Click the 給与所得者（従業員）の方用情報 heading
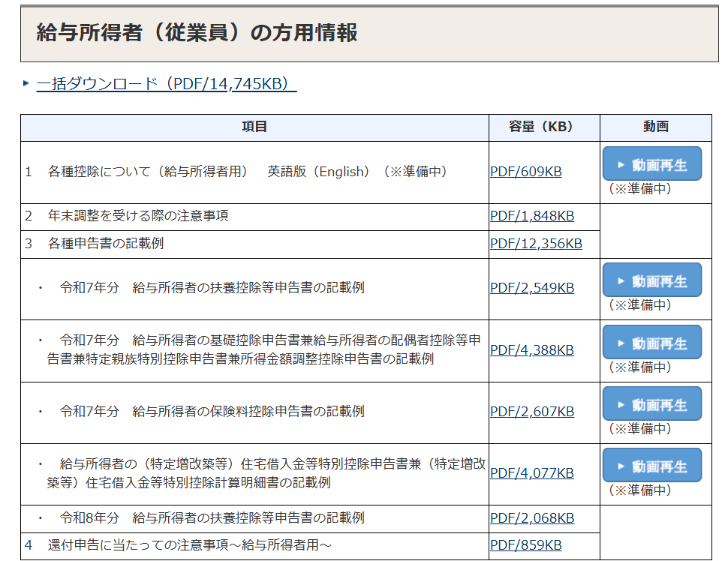This screenshot has width=728, height=561. click(197, 33)
